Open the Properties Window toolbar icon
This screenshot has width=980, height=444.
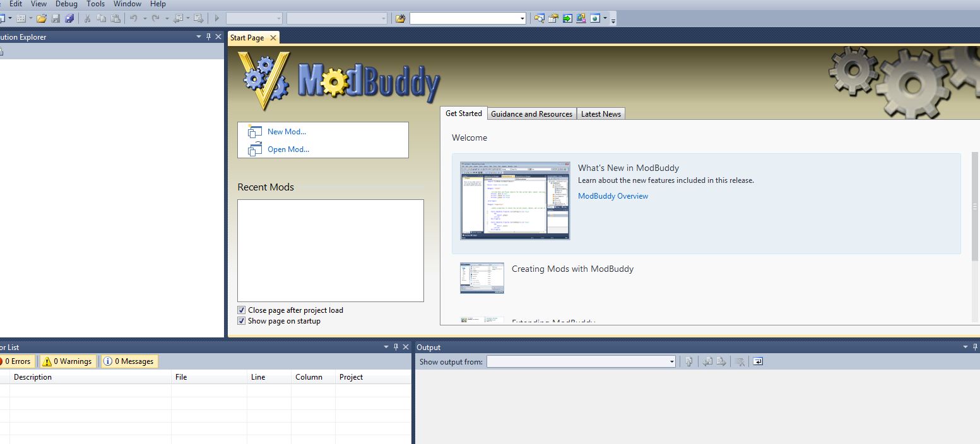point(553,18)
